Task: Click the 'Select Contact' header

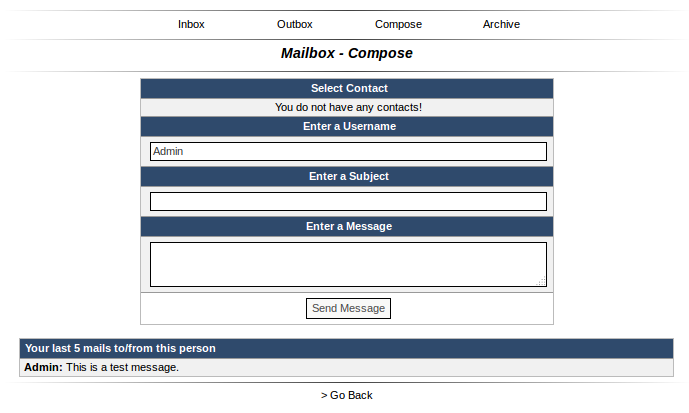Action: [x=347, y=88]
